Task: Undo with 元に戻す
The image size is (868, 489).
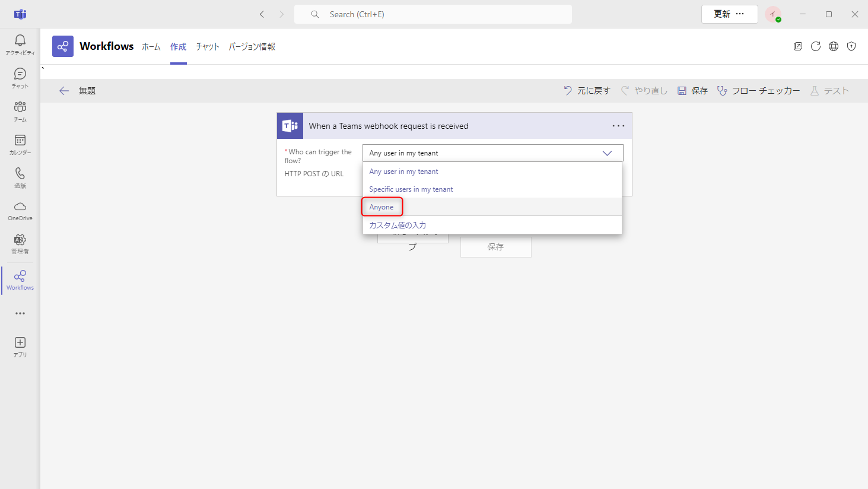Action: click(x=587, y=91)
